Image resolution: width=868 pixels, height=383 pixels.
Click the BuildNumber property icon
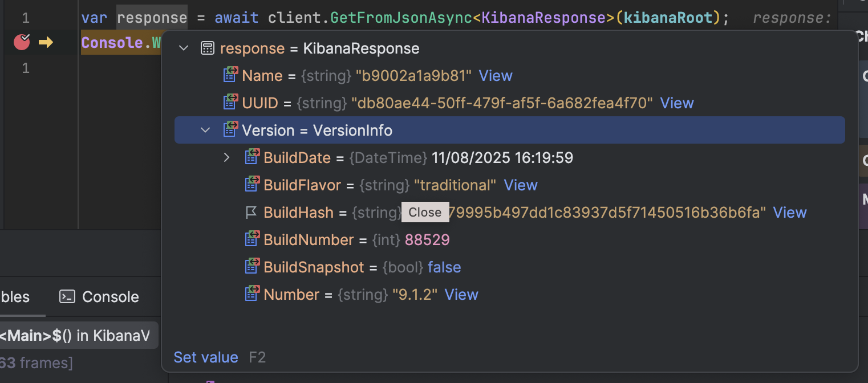coord(252,239)
